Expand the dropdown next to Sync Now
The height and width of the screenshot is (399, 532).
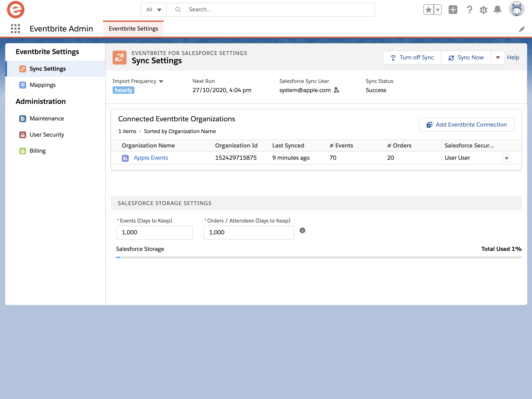(498, 57)
